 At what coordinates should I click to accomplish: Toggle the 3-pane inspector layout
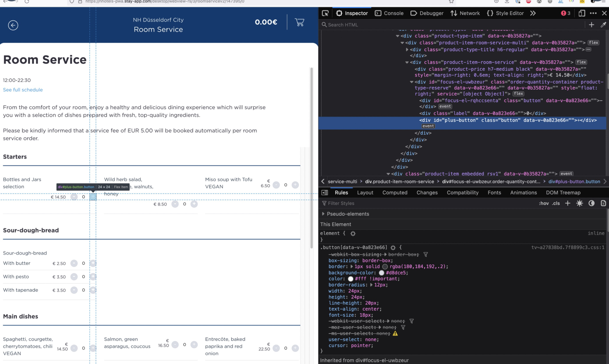pos(325,193)
